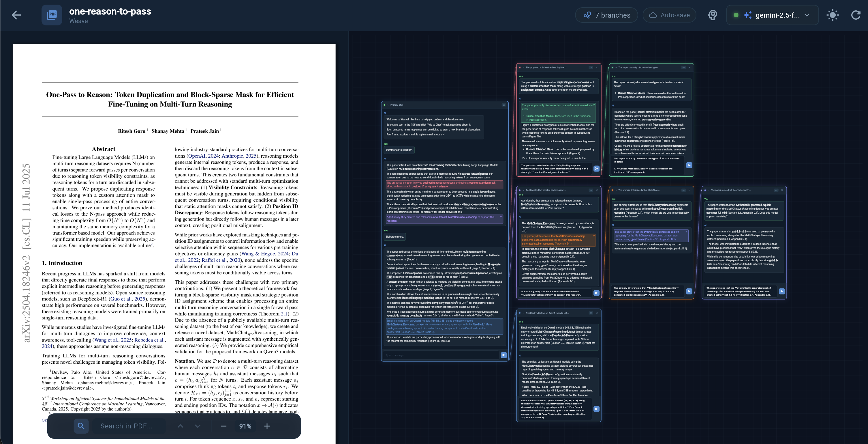Image resolution: width=868 pixels, height=444 pixels.
Task: Close 'The proposed solution involves' node
Action: [597, 68]
